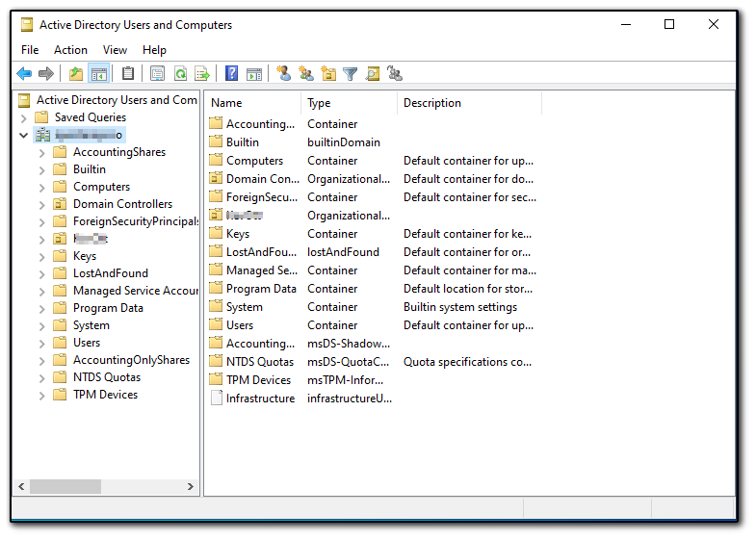Viewport: 756px width, 540px height.
Task: Open the Help menu
Action: tap(154, 50)
